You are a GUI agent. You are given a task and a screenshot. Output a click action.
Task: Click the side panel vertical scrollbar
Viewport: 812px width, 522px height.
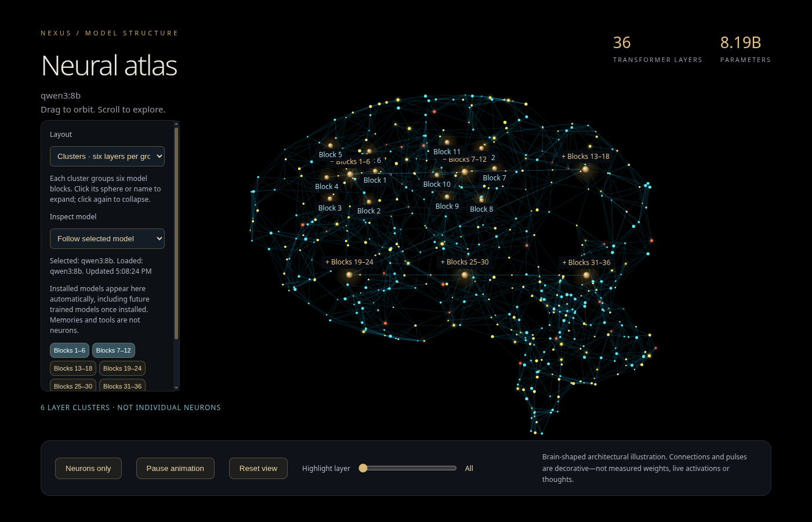[x=176, y=232]
